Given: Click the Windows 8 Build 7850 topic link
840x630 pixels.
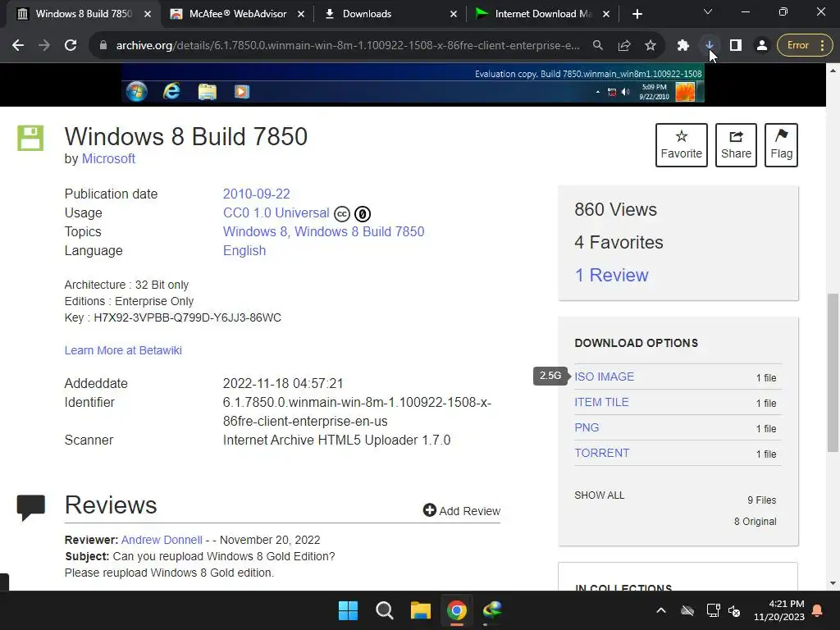Looking at the screenshot, I should point(359,231).
